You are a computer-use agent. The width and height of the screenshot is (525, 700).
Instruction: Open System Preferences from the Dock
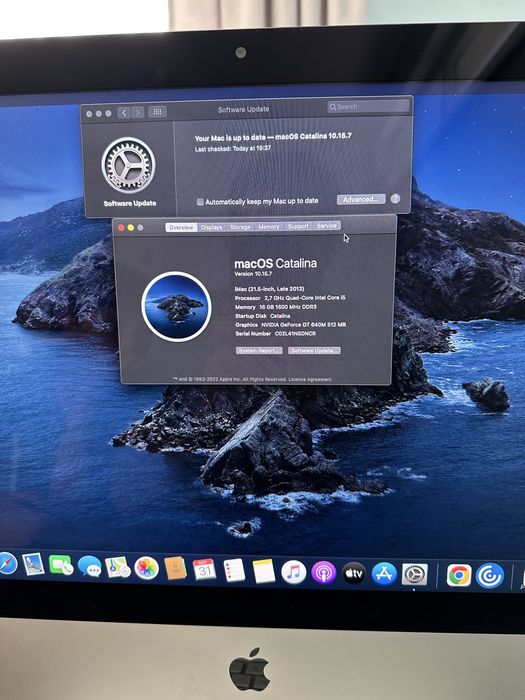415,575
